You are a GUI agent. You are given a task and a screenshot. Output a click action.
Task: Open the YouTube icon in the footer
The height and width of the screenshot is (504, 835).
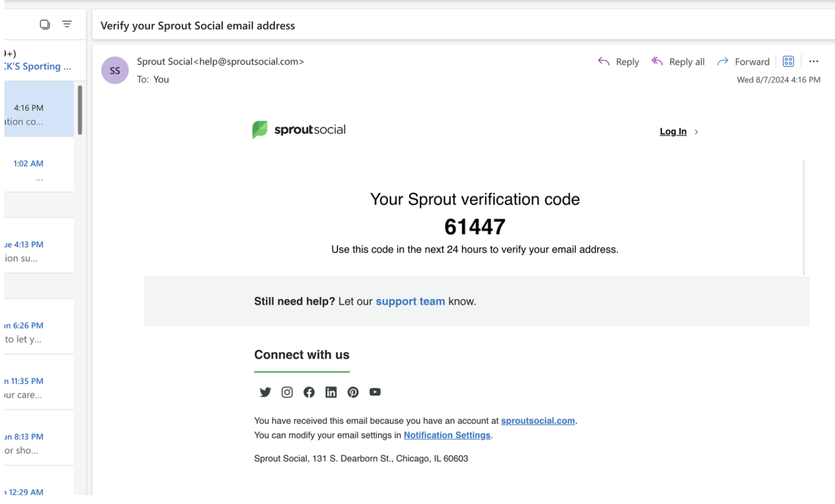pos(375,392)
